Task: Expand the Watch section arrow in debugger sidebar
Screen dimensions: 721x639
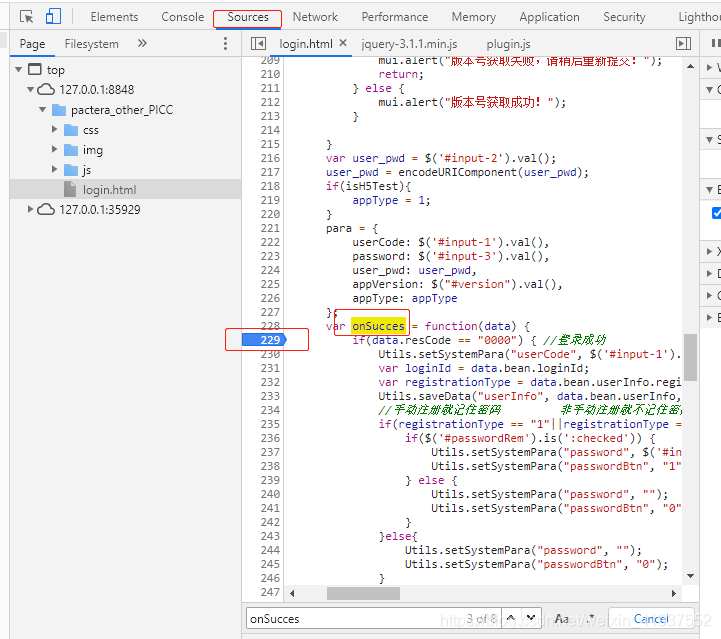Action: [710, 68]
